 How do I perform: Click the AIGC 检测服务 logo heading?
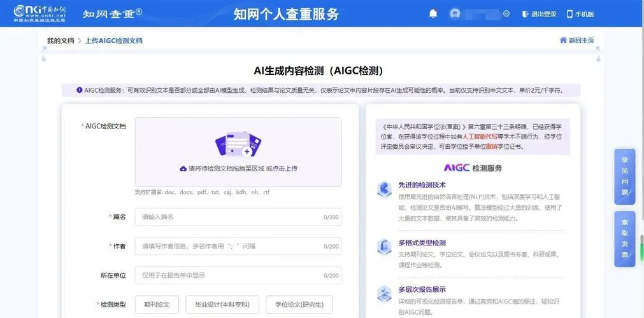pos(473,168)
